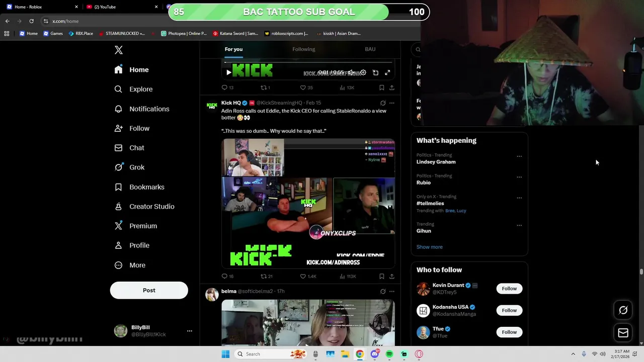644x362 pixels.
Task: Ask Grok about the Kick HQ post
Action: click(383, 103)
